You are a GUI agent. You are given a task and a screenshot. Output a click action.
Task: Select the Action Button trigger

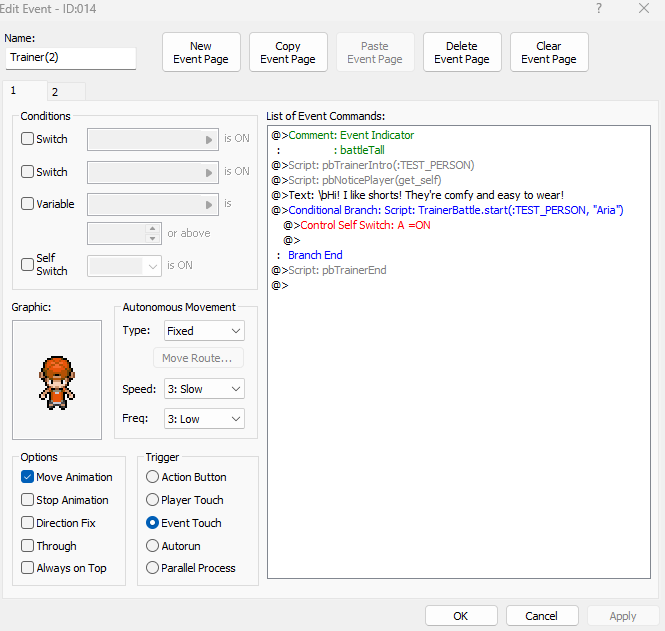(x=153, y=477)
